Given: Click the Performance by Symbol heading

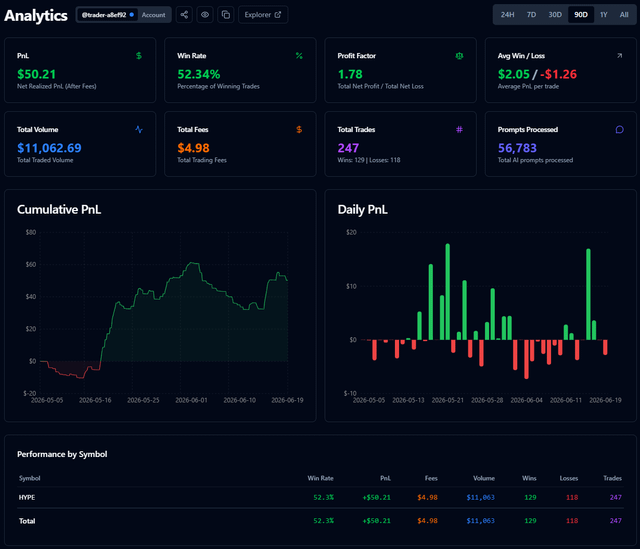Looking at the screenshot, I should pyautogui.click(x=62, y=454).
